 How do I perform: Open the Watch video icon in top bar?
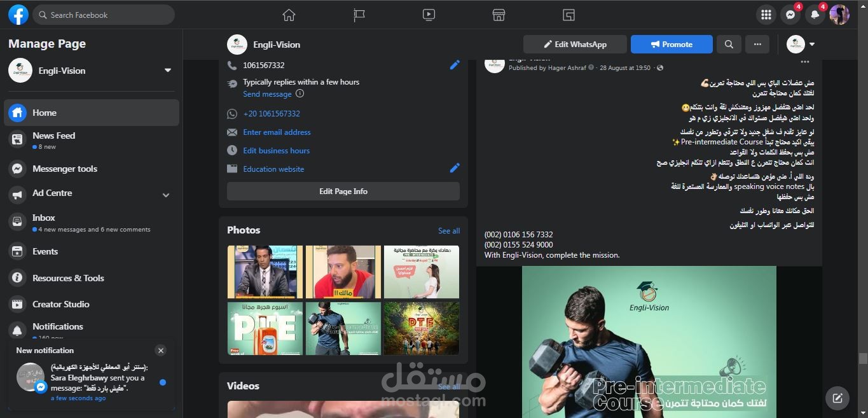(x=429, y=15)
